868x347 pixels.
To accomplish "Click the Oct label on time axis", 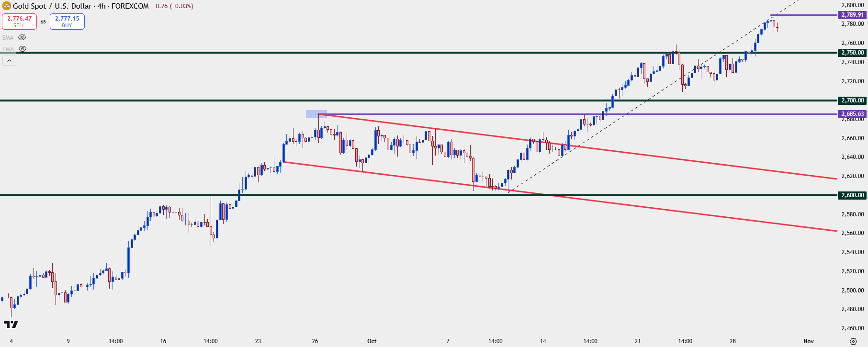I will pyautogui.click(x=372, y=341).
